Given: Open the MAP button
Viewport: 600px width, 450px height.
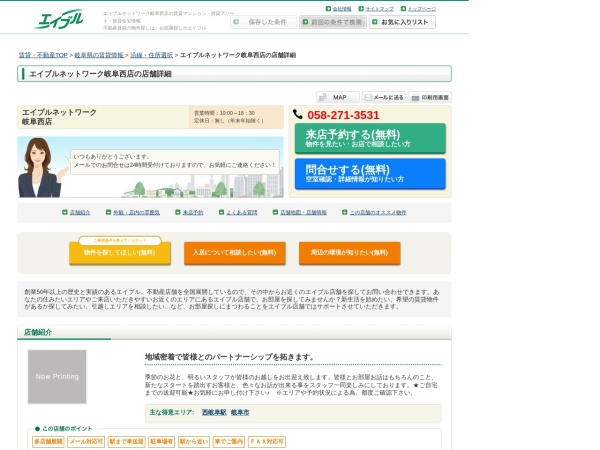Looking at the screenshot, I should pyautogui.click(x=338, y=98).
